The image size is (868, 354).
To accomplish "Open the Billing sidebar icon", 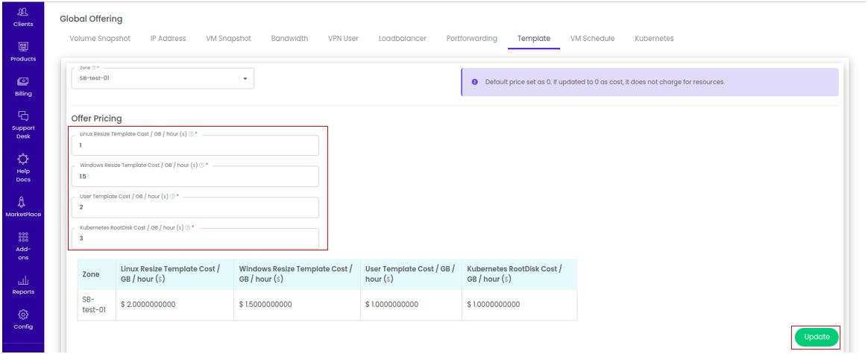I will (22, 81).
